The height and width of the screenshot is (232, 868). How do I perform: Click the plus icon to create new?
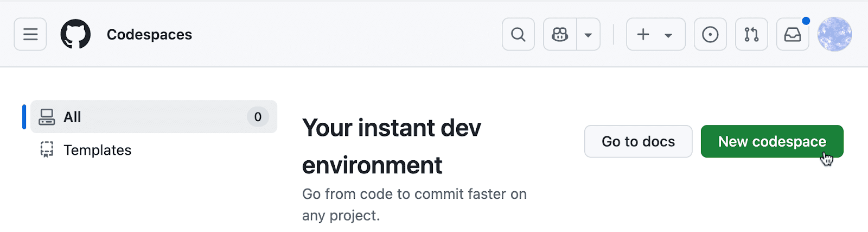point(643,34)
